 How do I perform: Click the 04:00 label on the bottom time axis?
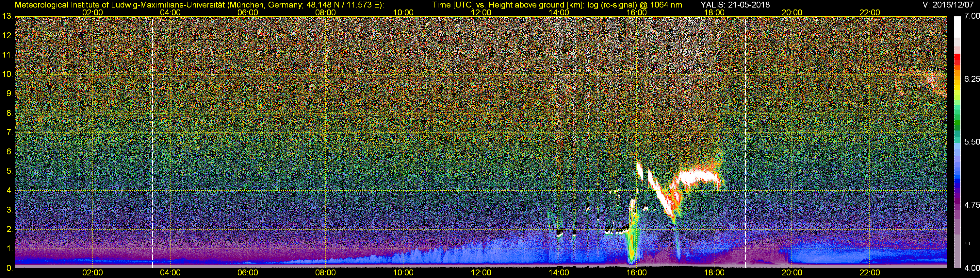tap(170, 273)
